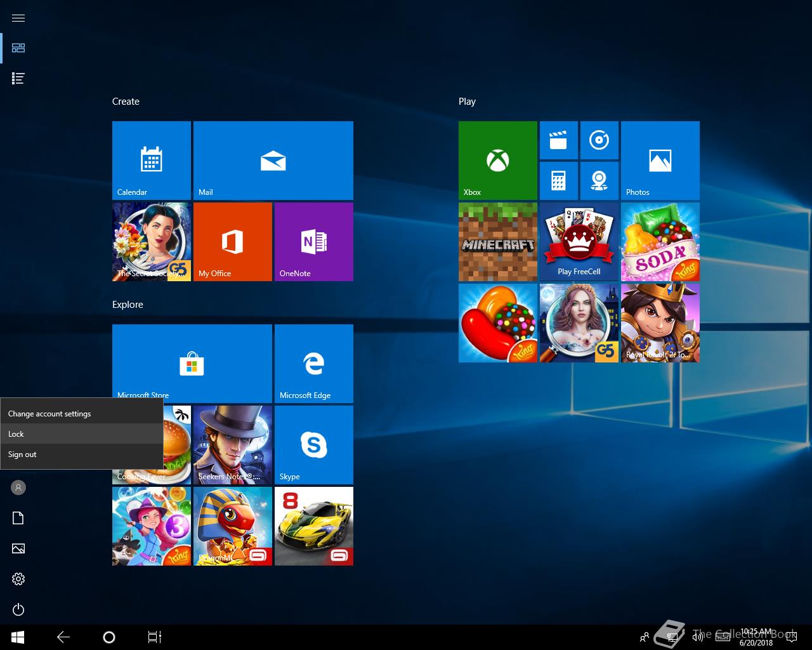
Task: Open the Action Center notifications icon
Action: pos(792,637)
